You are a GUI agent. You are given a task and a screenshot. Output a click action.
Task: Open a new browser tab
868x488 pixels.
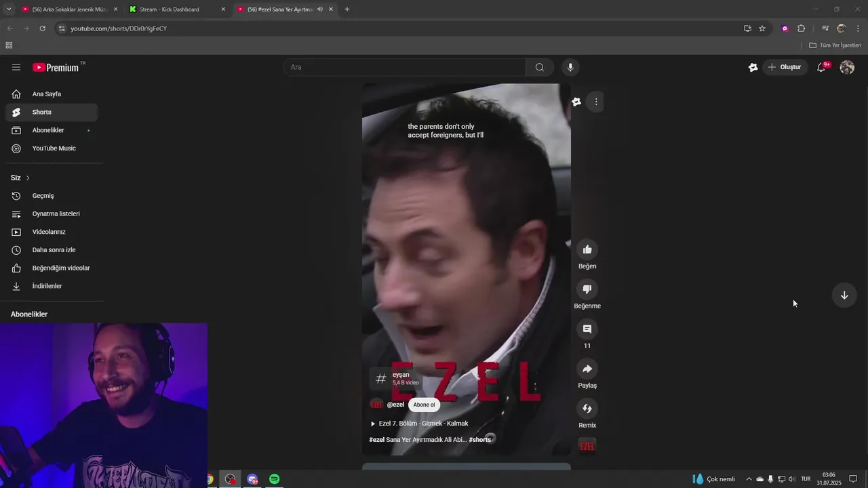pyautogui.click(x=347, y=9)
